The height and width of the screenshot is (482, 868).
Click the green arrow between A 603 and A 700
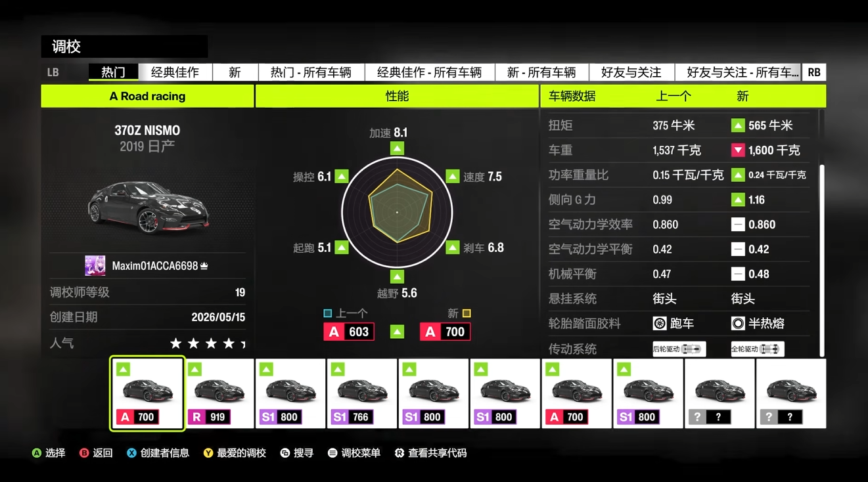pyautogui.click(x=397, y=332)
